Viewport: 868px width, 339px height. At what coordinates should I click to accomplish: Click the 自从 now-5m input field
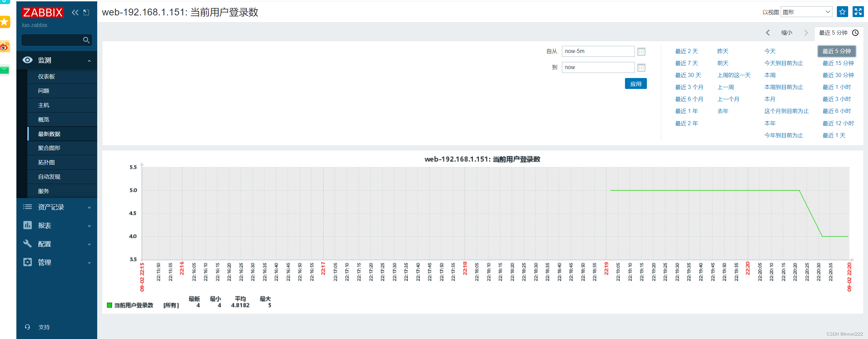[598, 51]
